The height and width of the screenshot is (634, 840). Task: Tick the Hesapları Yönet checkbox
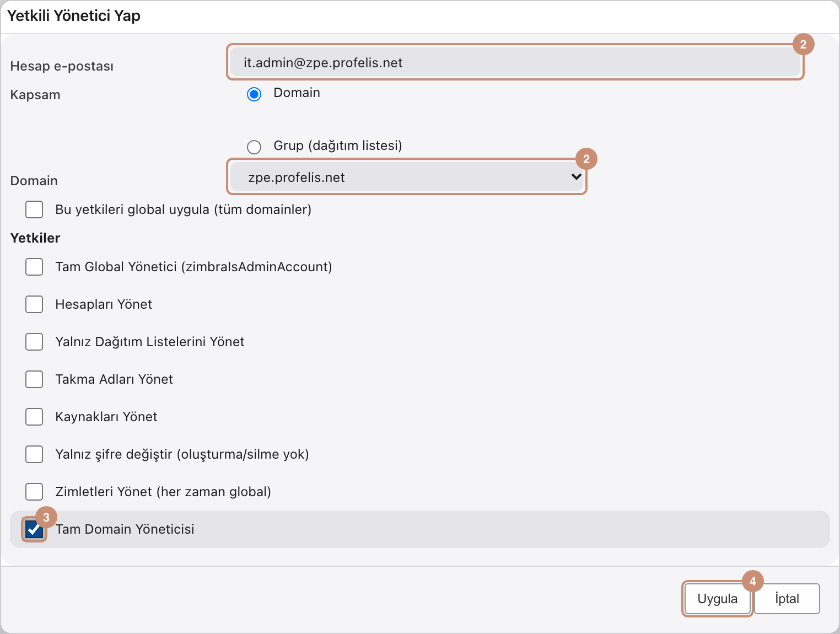point(34,304)
